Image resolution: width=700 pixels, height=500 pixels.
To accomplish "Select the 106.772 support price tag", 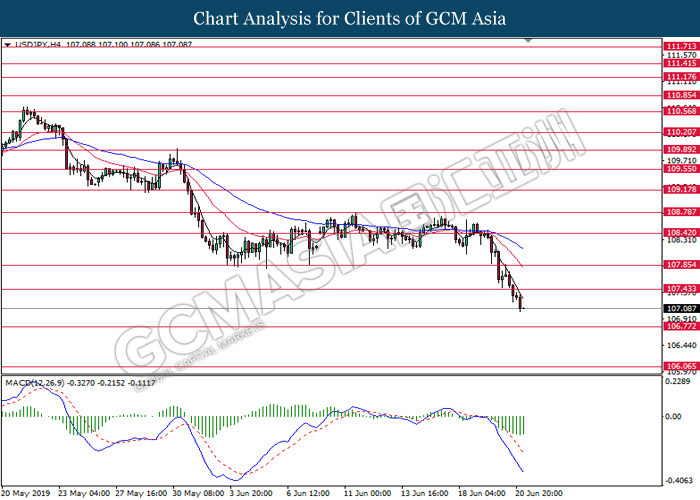I will coord(680,326).
